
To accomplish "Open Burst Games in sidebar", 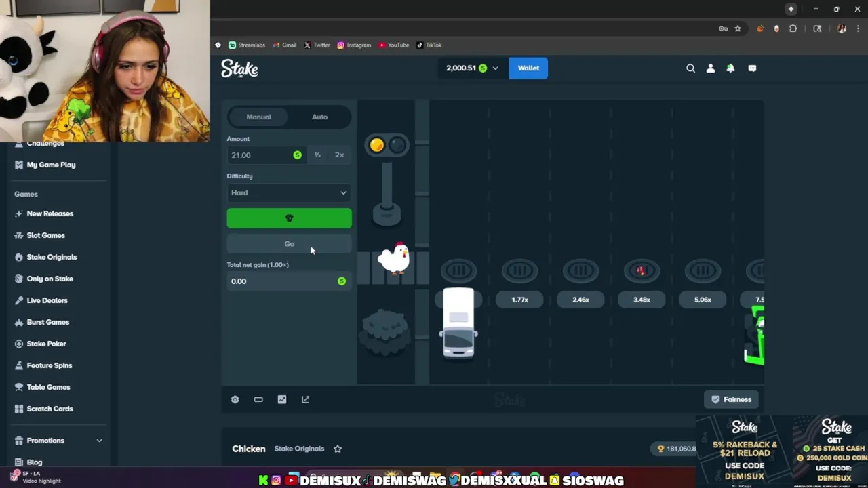I will [x=42, y=322].
